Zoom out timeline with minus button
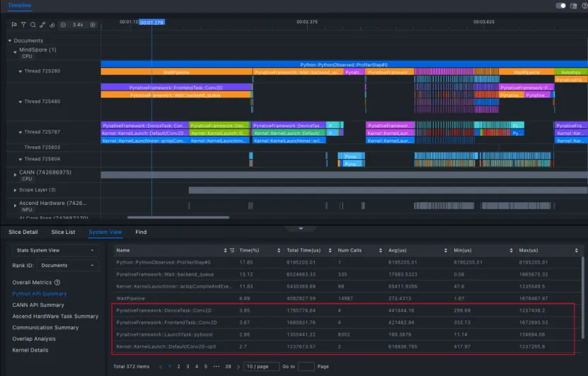 pyautogui.click(x=64, y=25)
